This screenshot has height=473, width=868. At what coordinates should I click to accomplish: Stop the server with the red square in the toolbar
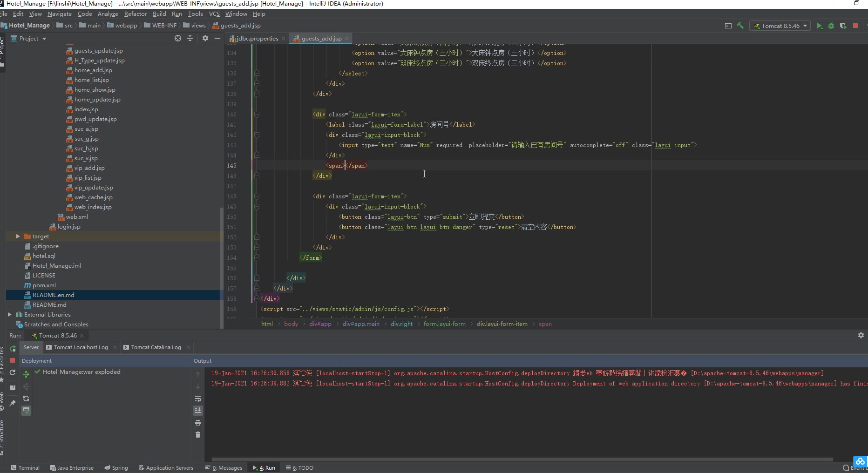click(x=855, y=26)
